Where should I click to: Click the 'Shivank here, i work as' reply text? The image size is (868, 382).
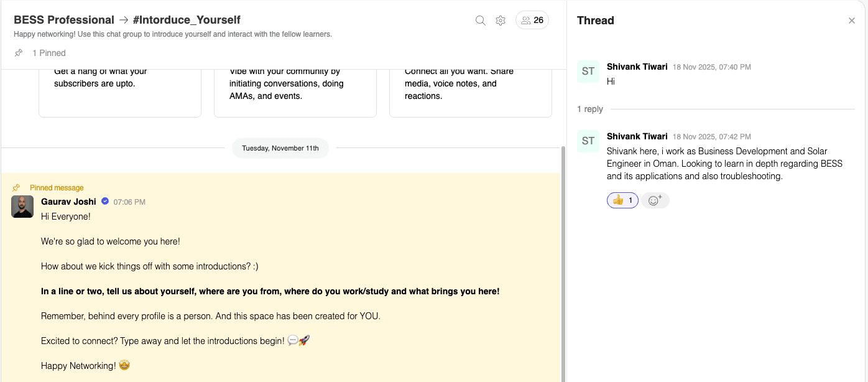(x=724, y=164)
